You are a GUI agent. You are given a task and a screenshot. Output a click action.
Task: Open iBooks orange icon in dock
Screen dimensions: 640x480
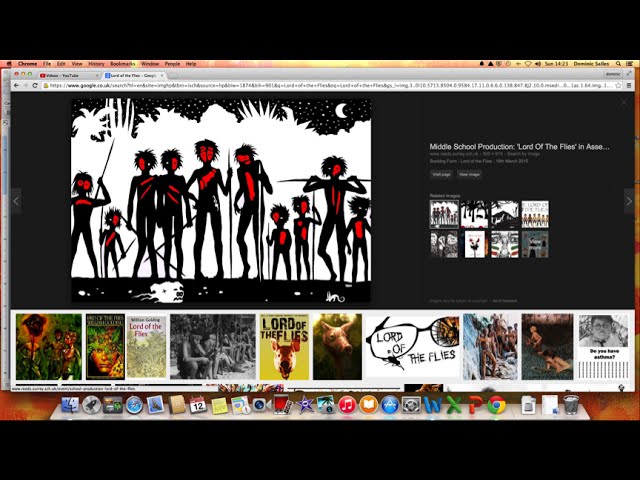pos(369,405)
